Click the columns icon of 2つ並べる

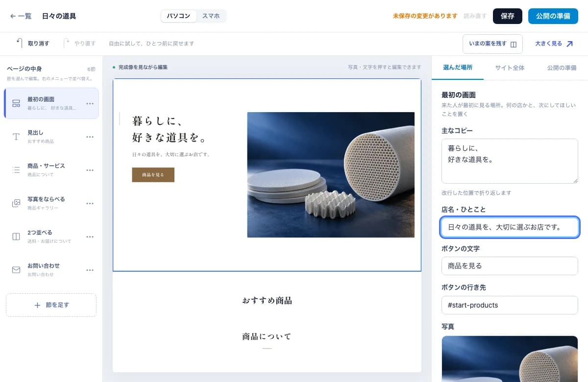pos(16,237)
